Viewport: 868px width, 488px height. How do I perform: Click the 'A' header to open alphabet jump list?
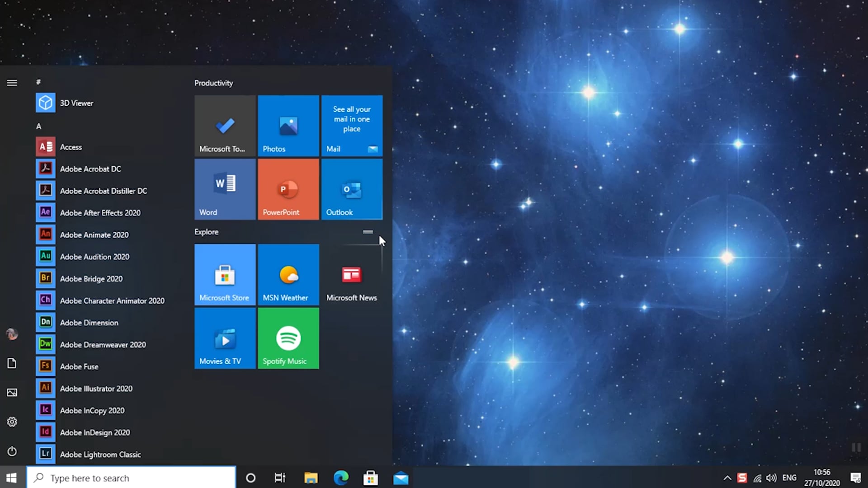pos(39,126)
